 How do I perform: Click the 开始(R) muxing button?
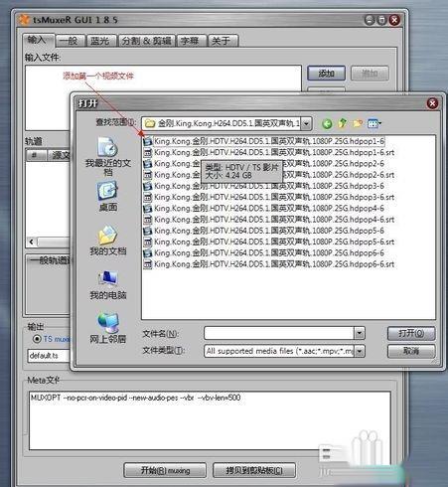pos(165,470)
